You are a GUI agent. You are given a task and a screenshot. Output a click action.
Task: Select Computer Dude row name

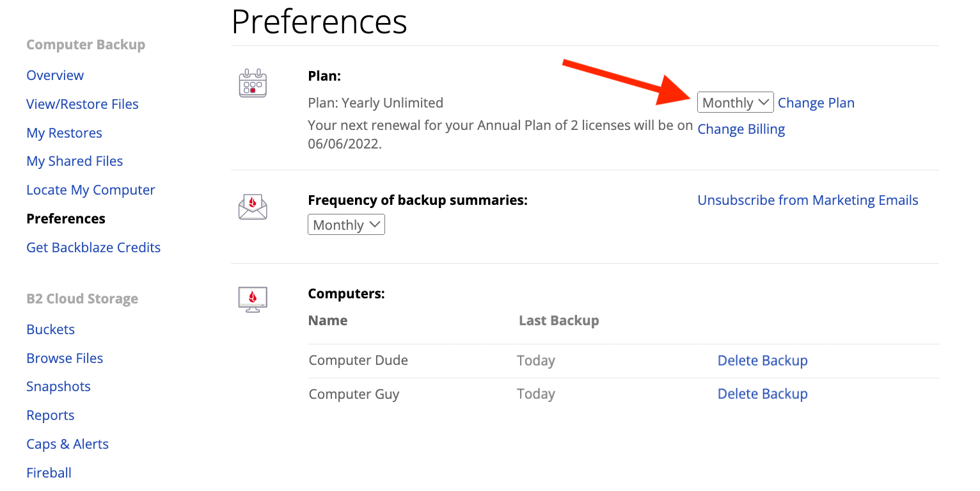click(358, 360)
